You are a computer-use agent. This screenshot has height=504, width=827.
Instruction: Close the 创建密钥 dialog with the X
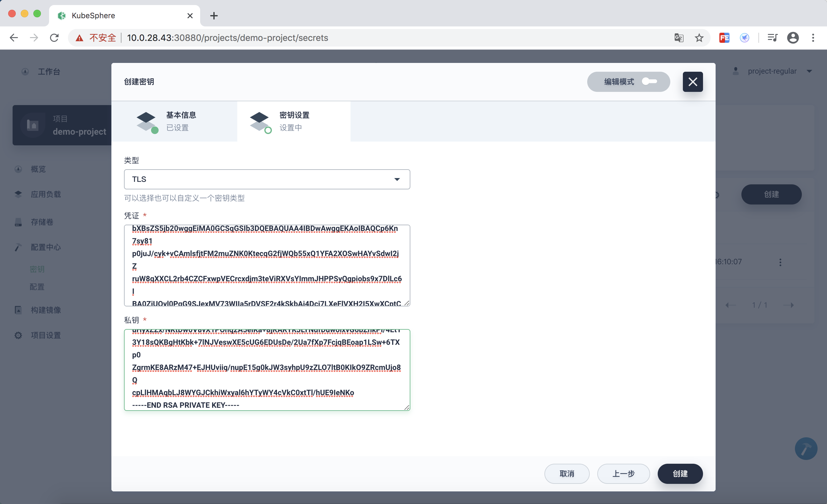[692, 81]
